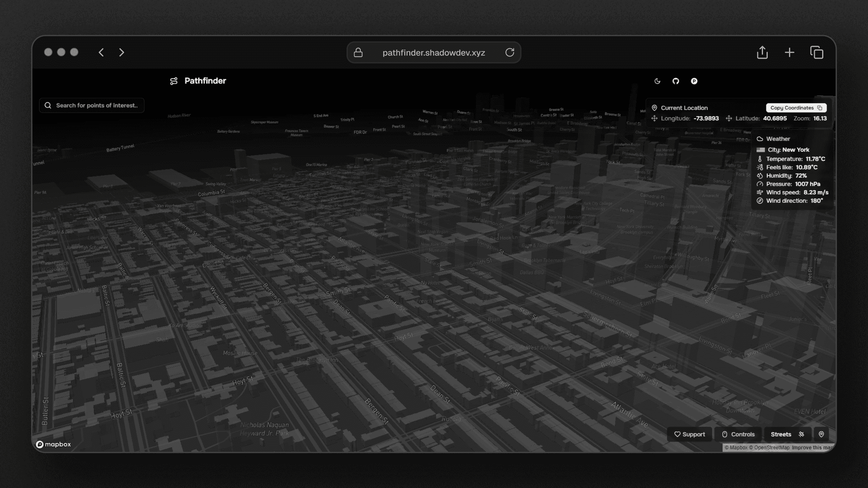Viewport: 868px width, 488px height.
Task: Toggle dark mode with moon icon
Action: click(657, 81)
